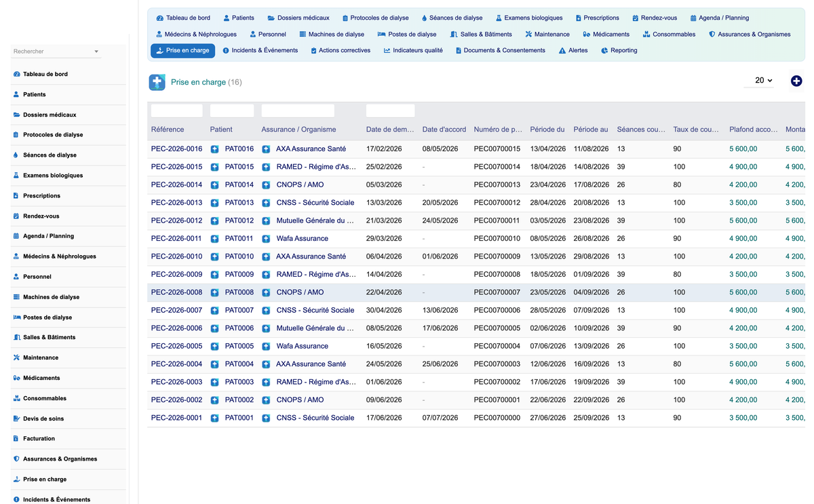Click the Référence column filter field

click(x=176, y=111)
